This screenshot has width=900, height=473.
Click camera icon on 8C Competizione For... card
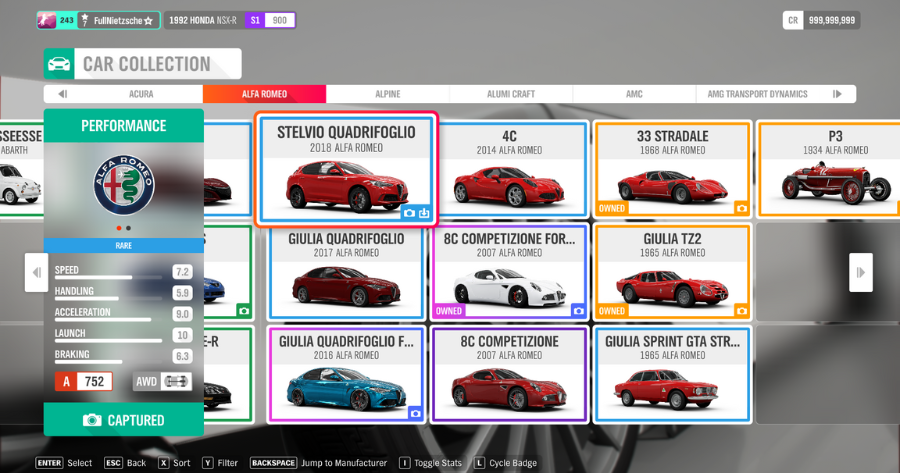tap(577, 311)
